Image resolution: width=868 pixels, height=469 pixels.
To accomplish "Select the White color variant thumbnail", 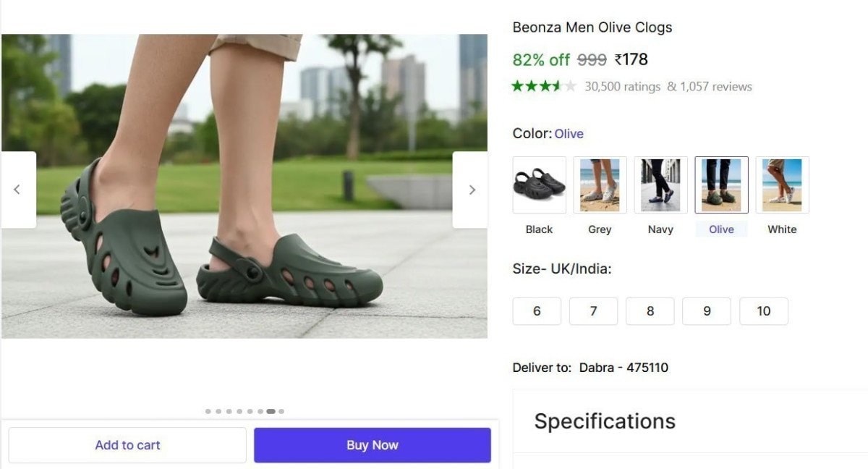I will coord(781,185).
